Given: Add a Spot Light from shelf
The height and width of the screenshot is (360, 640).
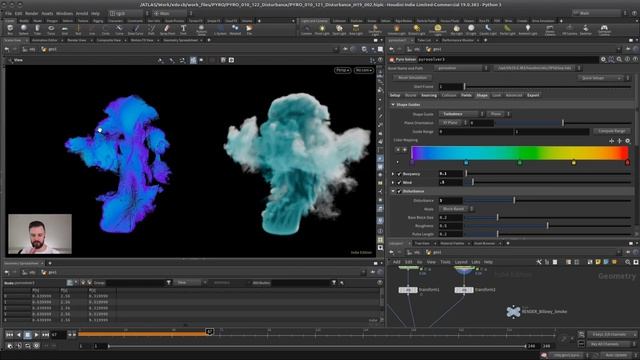Looking at the screenshot, I should 339,30.
